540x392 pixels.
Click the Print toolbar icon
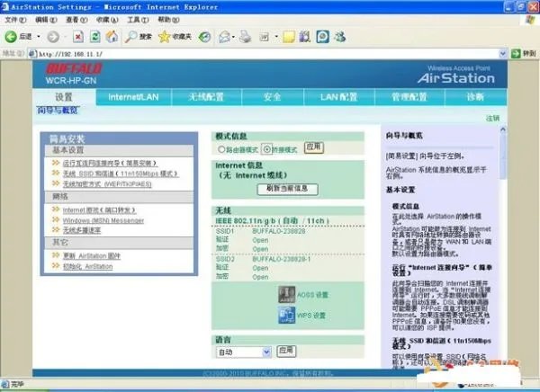[x=245, y=37]
